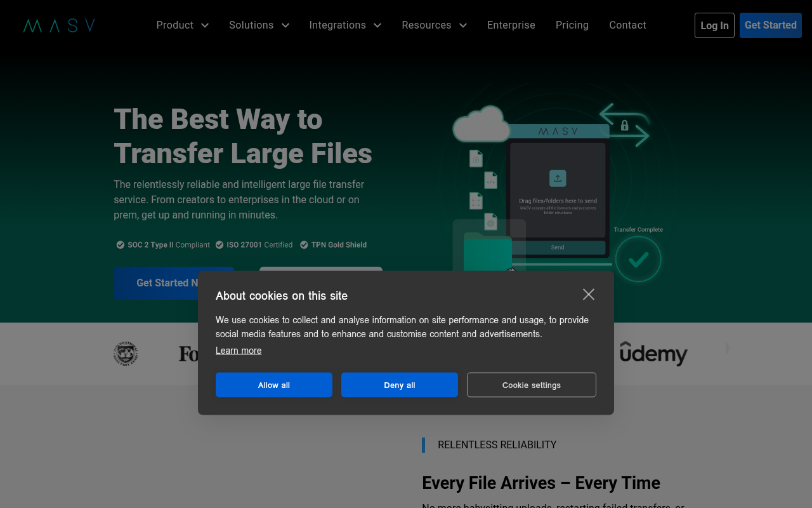Click Get Started in the header
This screenshot has height=508, width=812.
[x=771, y=25]
